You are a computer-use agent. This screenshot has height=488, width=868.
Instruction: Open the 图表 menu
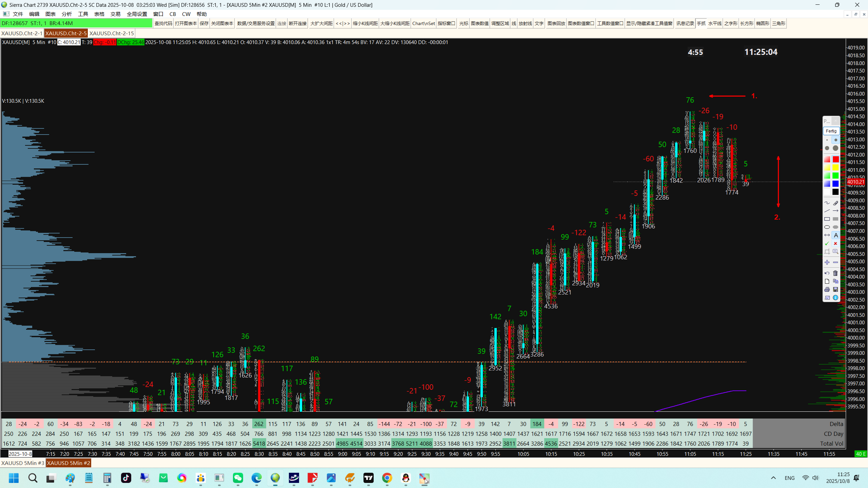(x=50, y=14)
